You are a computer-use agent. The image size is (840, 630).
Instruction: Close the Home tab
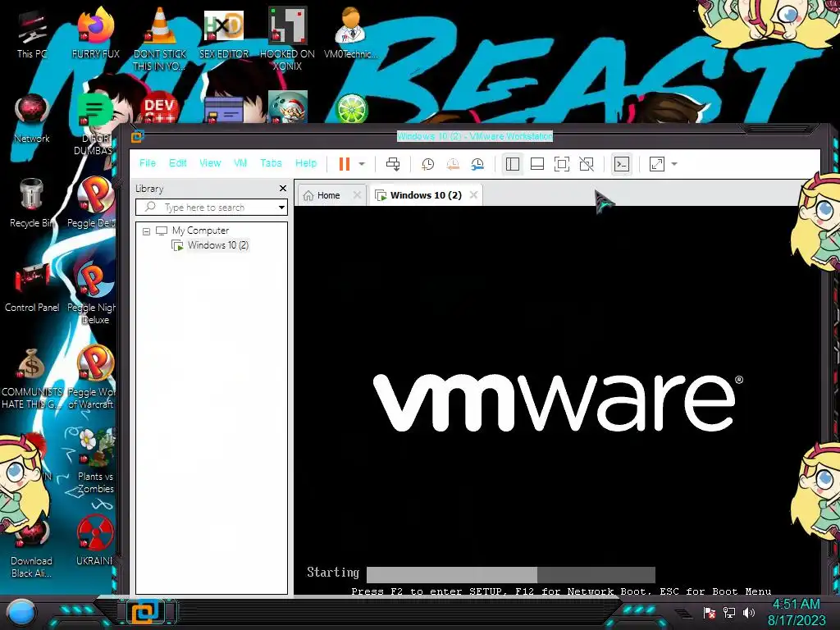point(358,195)
